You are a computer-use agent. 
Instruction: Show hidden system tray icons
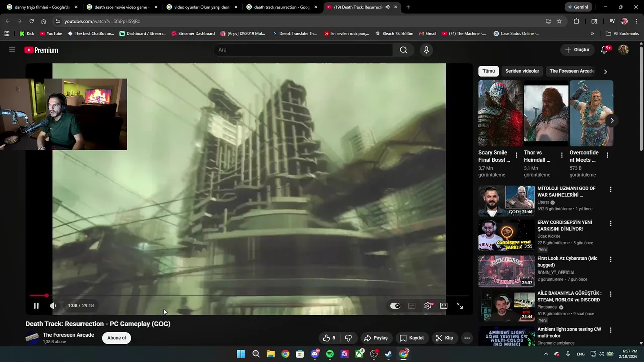click(x=546, y=354)
